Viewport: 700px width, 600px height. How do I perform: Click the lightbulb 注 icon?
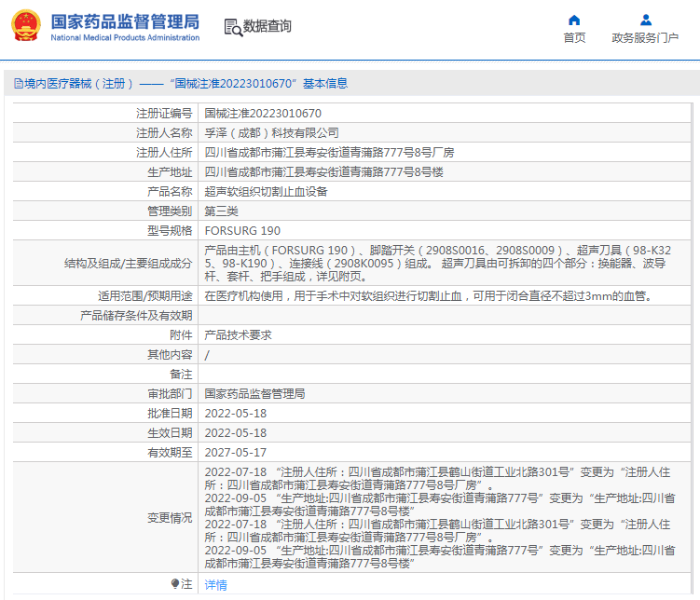coord(175,583)
